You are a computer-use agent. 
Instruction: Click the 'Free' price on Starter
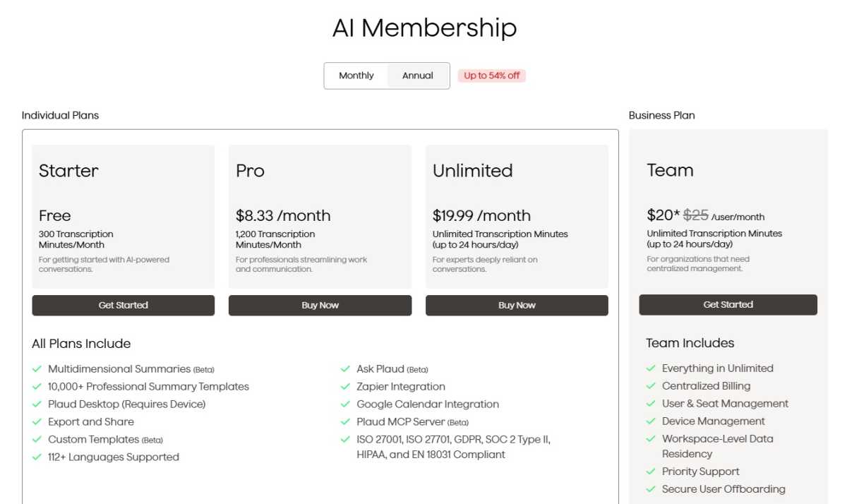tap(55, 215)
